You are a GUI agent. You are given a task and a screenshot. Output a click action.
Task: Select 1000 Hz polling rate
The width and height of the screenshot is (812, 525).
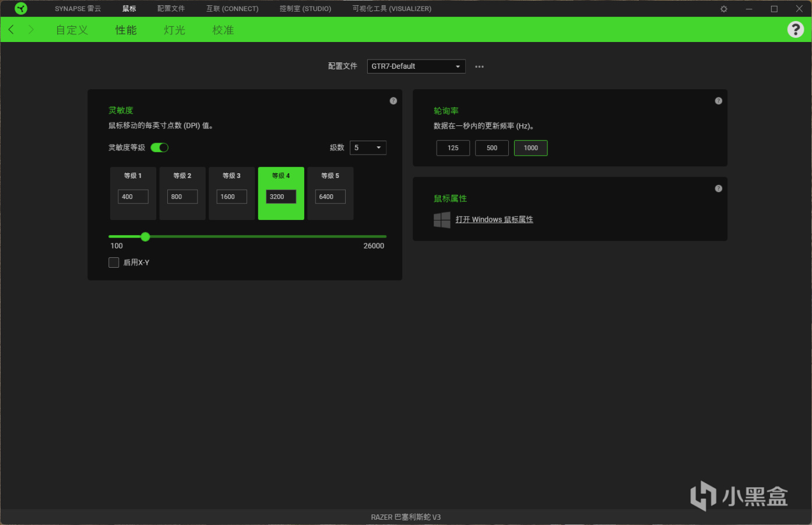[x=530, y=148]
